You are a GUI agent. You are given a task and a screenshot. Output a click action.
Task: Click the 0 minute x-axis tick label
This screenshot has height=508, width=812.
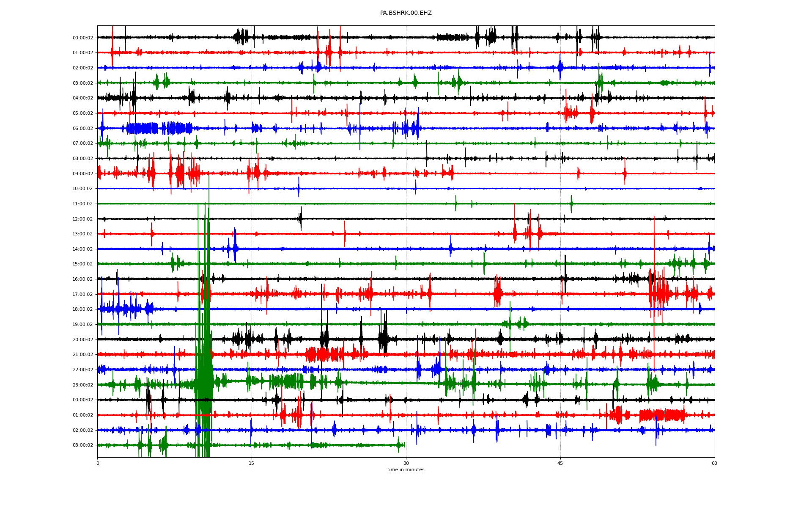[x=98, y=463]
